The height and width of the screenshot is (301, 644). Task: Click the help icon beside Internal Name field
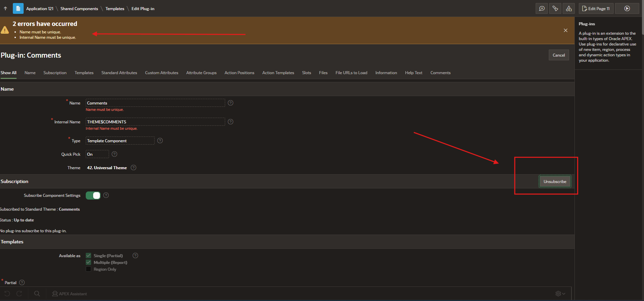coord(231,122)
